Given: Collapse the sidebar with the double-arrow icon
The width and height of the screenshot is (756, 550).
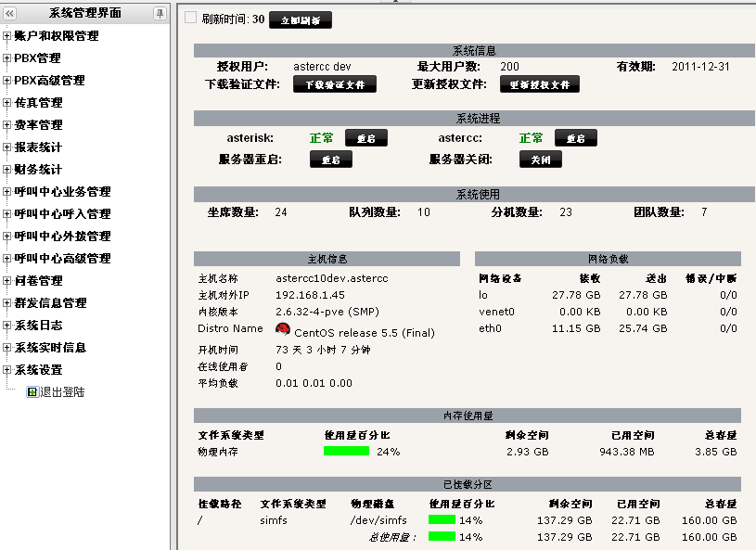Looking at the screenshot, I should click(10, 13).
